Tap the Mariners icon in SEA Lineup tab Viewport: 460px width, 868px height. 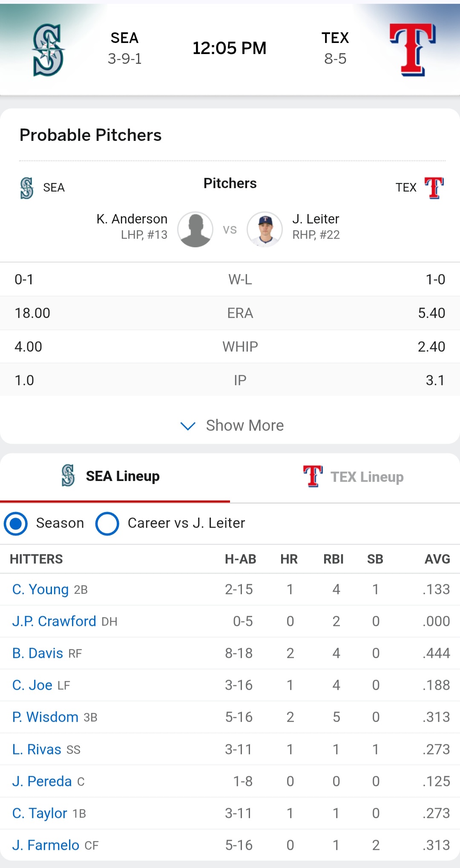[68, 476]
